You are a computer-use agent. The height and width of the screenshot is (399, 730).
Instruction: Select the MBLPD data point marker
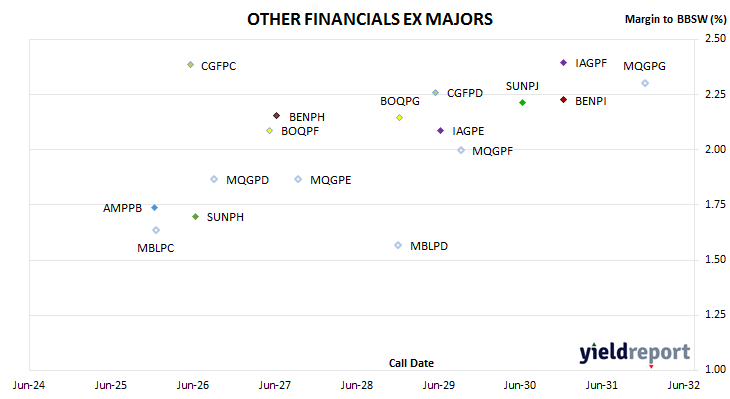coord(398,245)
